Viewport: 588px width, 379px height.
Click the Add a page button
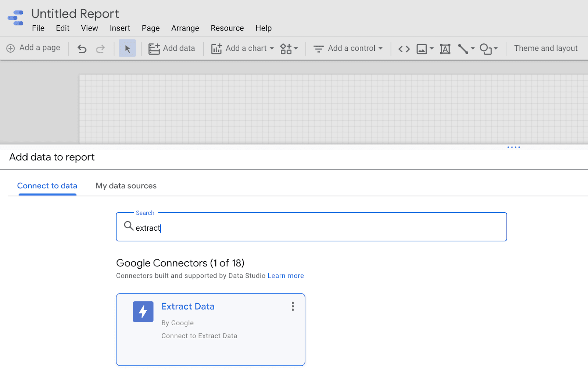click(x=34, y=48)
